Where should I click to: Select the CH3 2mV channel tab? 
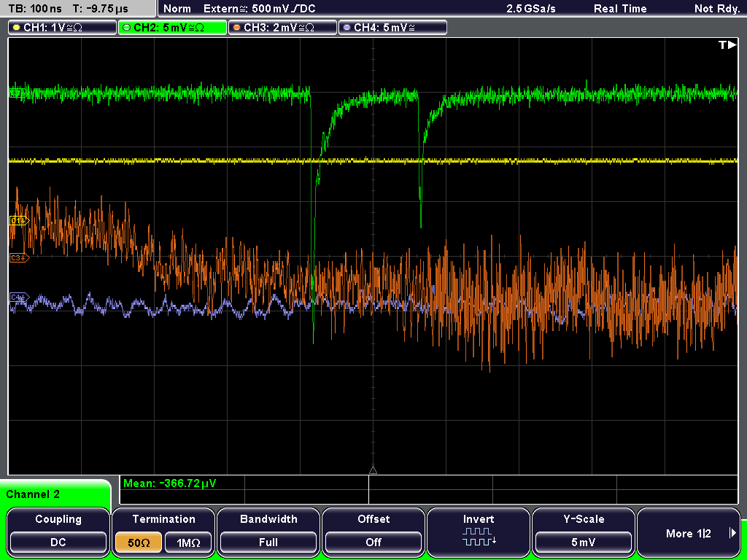pos(282,28)
